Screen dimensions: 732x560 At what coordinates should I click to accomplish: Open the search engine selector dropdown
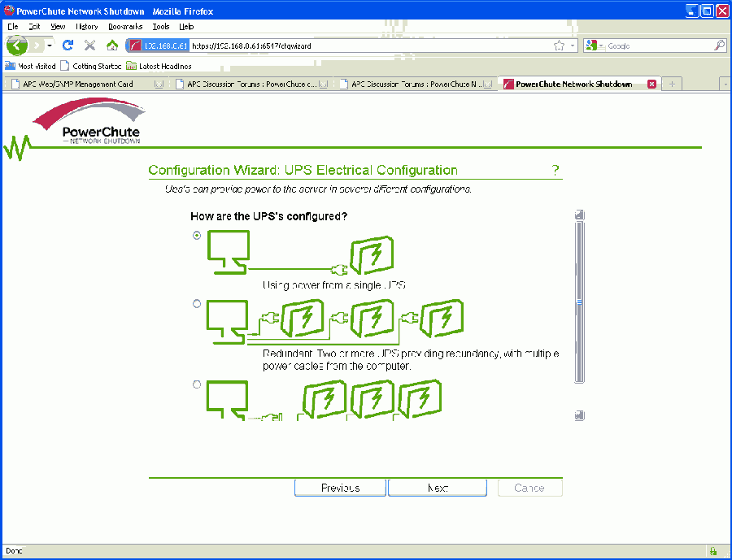(595, 46)
